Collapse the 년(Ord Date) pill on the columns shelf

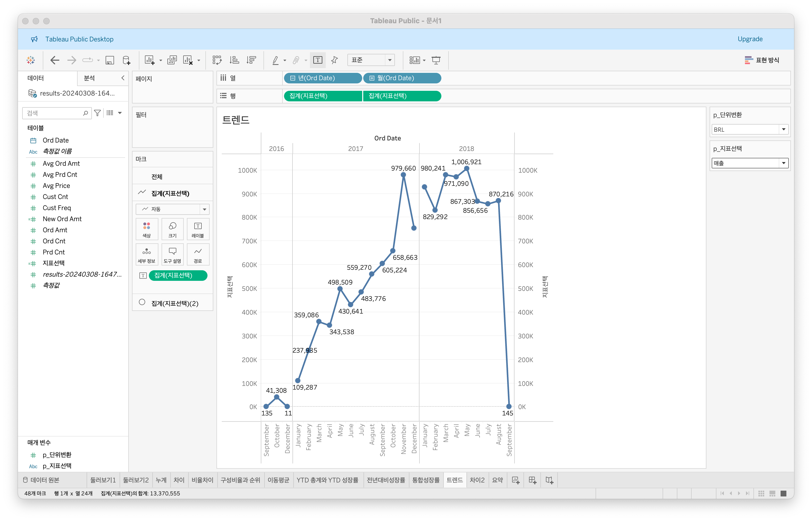click(293, 78)
